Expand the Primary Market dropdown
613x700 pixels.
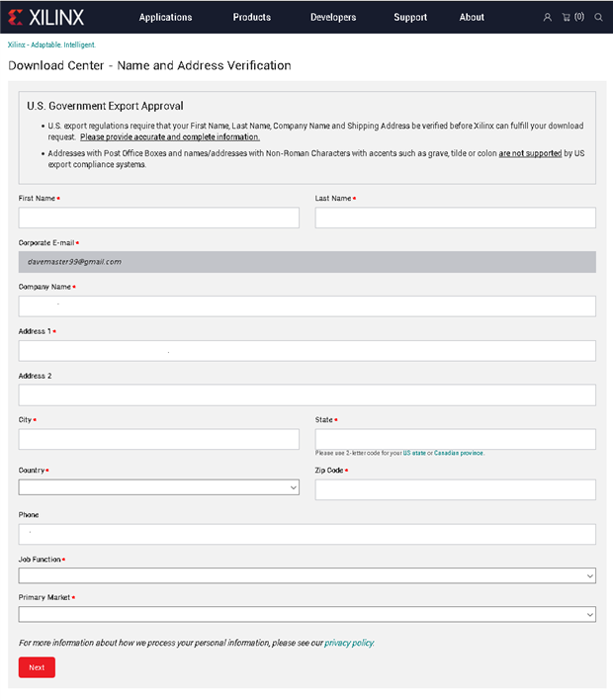click(x=306, y=614)
